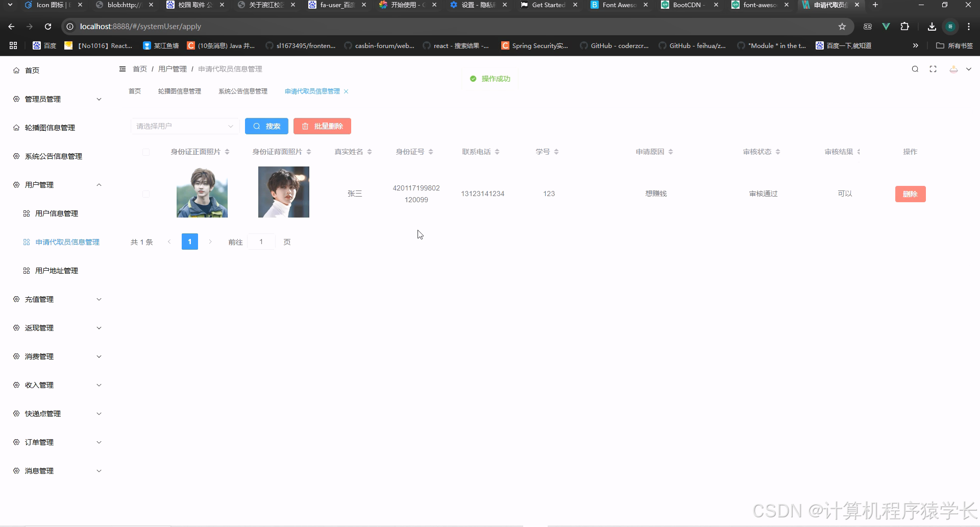Viewport: 980px width, 527px height.
Task: Sort by 联系电话 column
Action: point(497,152)
